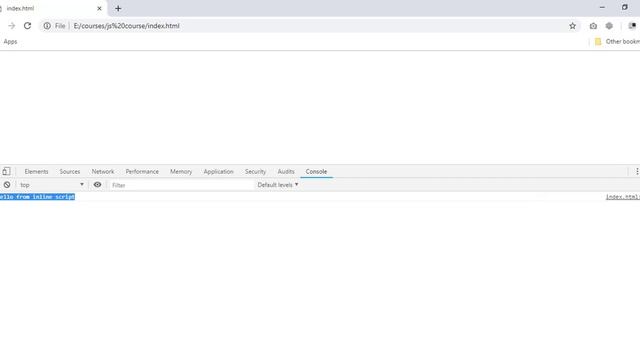Open Other bookmarks folder

(617, 42)
